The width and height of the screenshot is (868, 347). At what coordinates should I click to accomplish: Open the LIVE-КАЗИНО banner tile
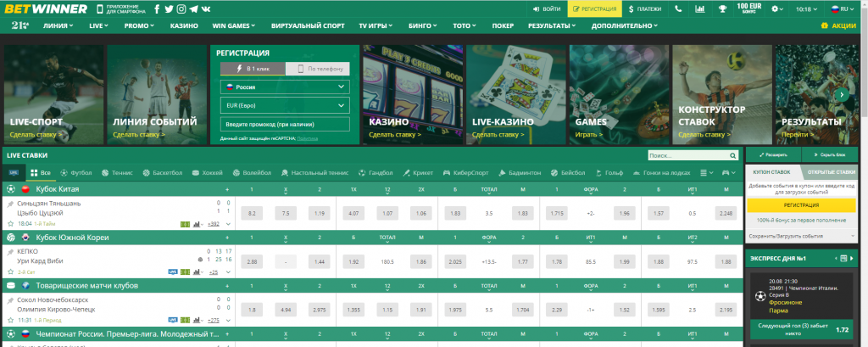pos(516,94)
